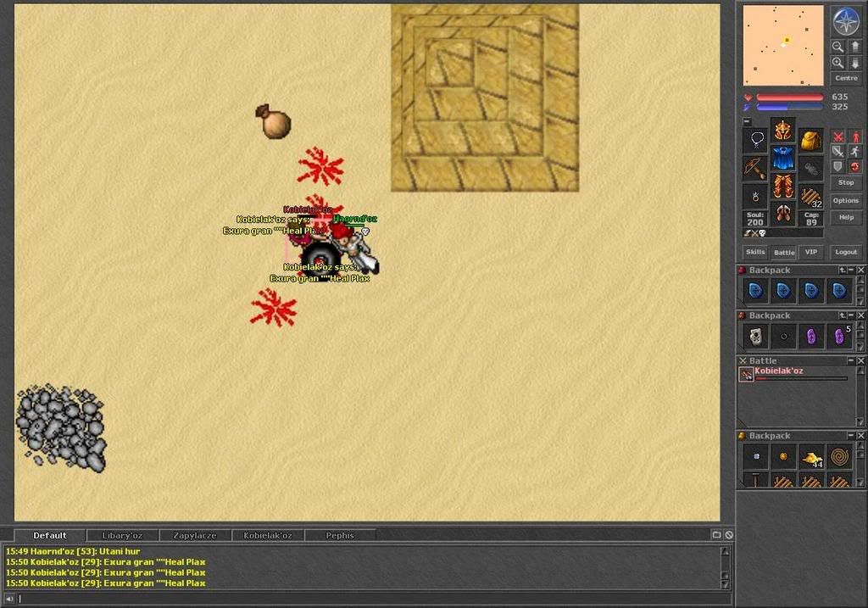Minimize the first Backpack container
Screen dimensions: 868x608
(x=851, y=271)
